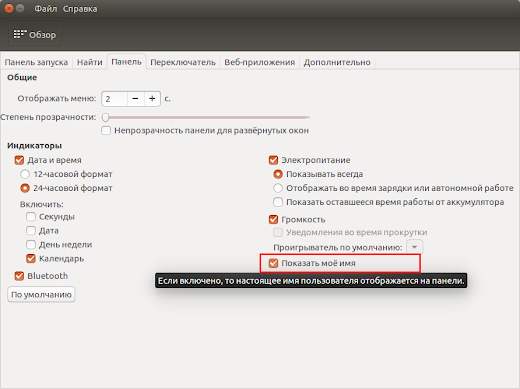Open the Веб-приложения tab
Image resolution: width=520 pixels, height=389 pixels.
[x=259, y=62]
